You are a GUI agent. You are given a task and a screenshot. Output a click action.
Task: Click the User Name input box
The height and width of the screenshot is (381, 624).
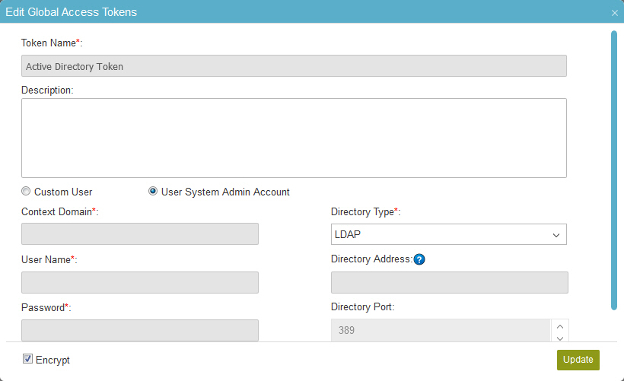point(140,282)
